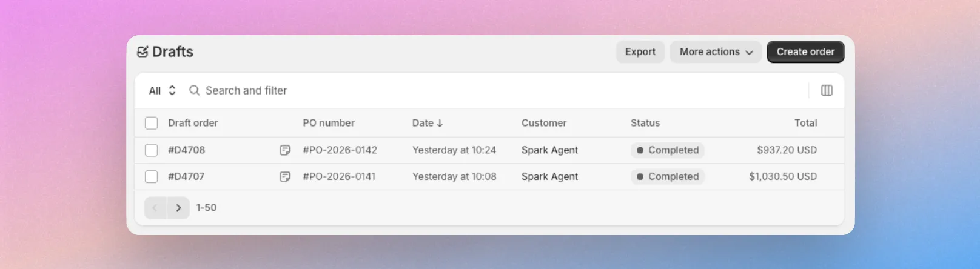This screenshot has height=269, width=980.
Task: Click the Completed status badge for #D4707
Action: 668,177
